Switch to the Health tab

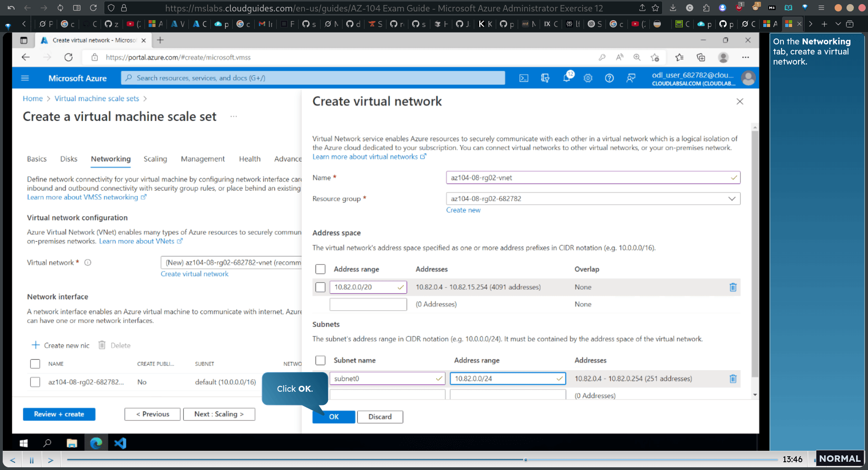(x=250, y=159)
